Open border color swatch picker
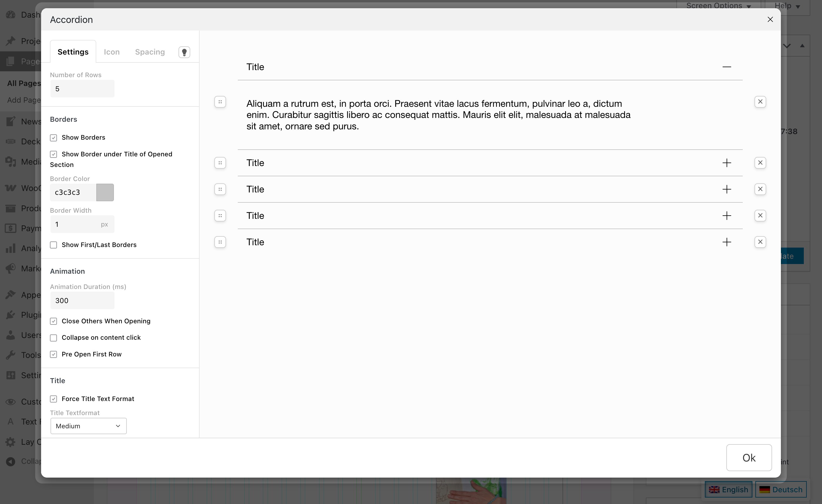Screen dimensions: 822x504 [105, 192]
